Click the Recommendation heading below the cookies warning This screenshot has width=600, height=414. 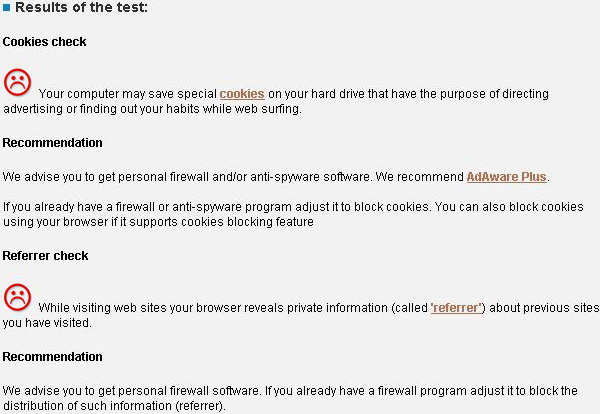52,143
